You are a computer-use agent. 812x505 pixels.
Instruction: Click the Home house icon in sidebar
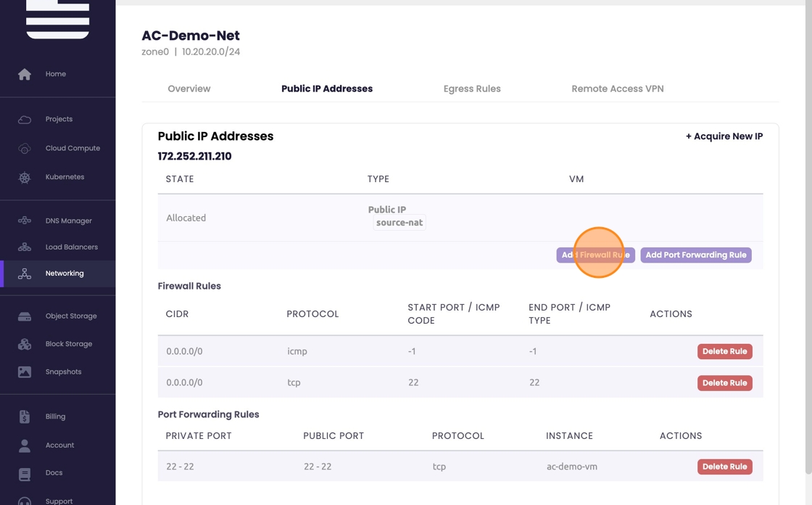[25, 74]
